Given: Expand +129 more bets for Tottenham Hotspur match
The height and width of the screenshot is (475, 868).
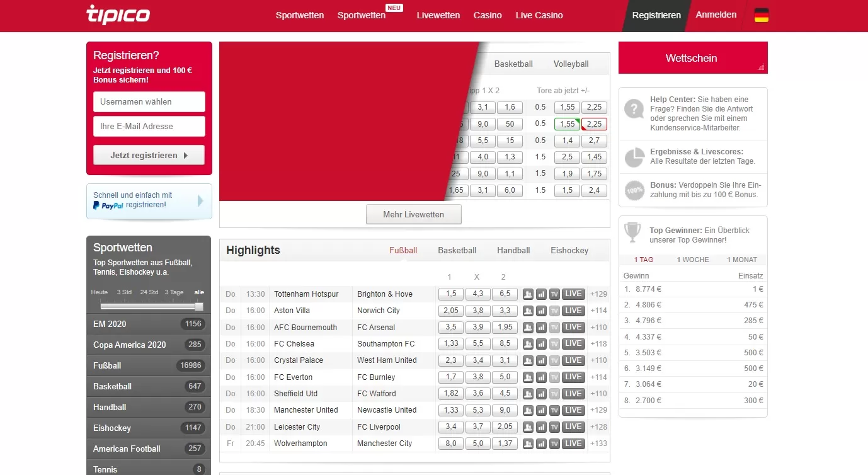Looking at the screenshot, I should tap(598, 294).
